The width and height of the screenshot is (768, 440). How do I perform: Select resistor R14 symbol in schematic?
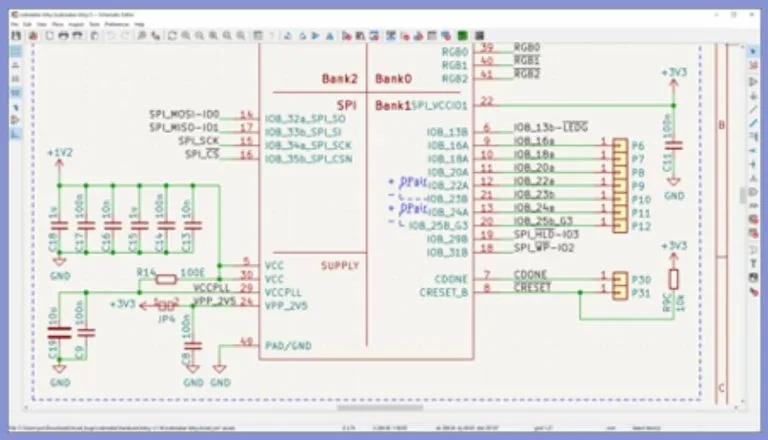(166, 279)
